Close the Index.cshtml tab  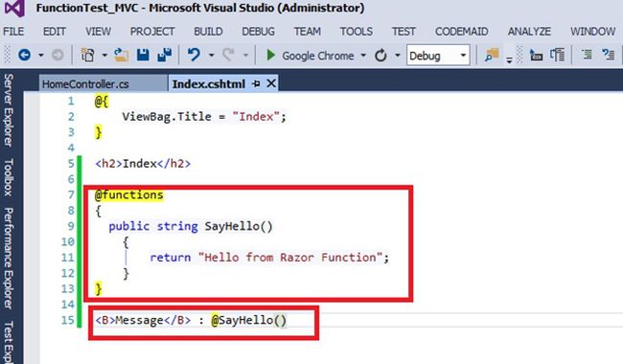coord(271,83)
